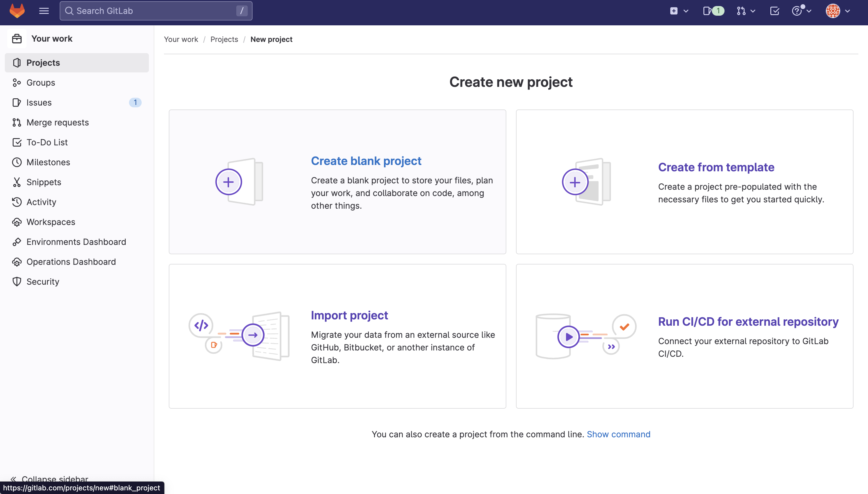
Task: Open the To-Do List sidebar item
Action: tap(77, 142)
